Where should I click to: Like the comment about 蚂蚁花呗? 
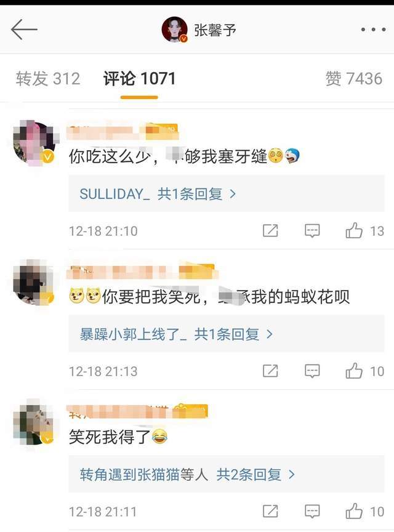click(x=354, y=371)
